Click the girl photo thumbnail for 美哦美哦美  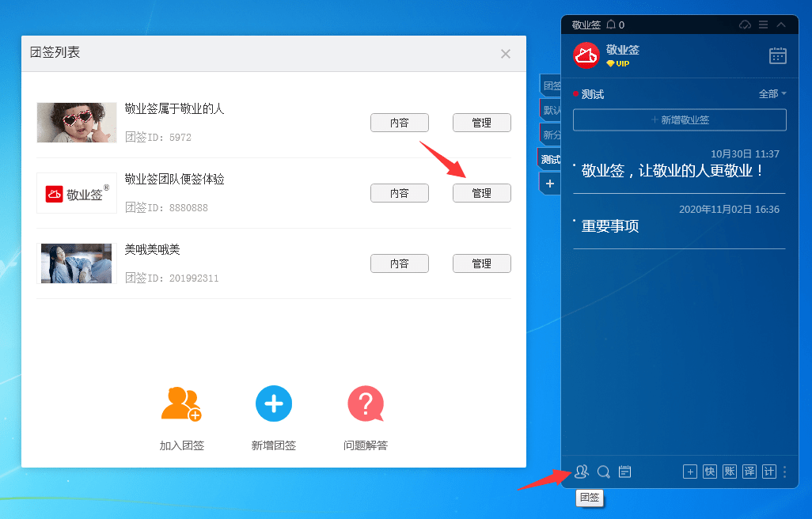tap(77, 263)
